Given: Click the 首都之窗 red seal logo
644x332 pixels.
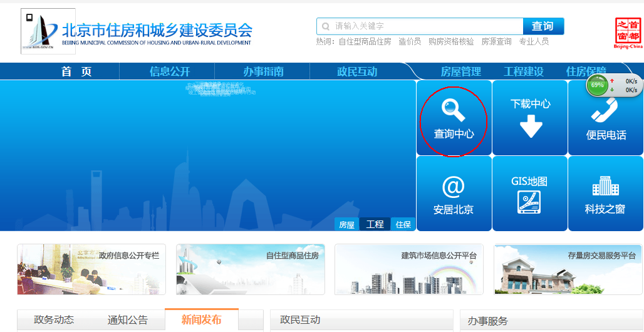Looking at the screenshot, I should coord(628,33).
